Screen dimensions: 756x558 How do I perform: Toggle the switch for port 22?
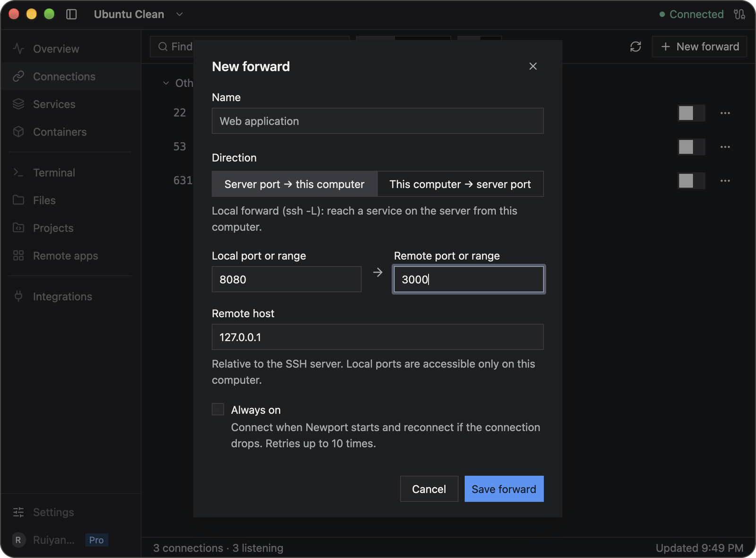(x=691, y=113)
